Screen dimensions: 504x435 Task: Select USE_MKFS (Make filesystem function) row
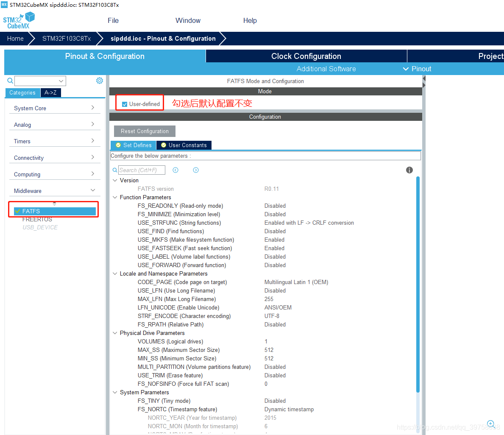click(186, 240)
